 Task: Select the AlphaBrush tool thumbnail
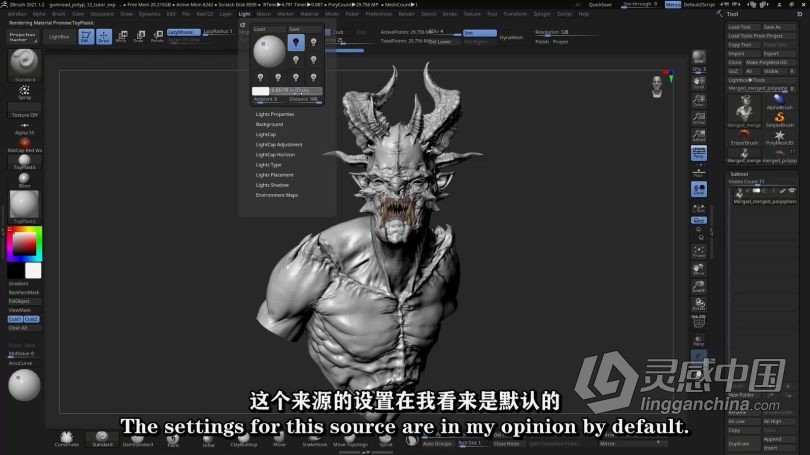click(779, 101)
